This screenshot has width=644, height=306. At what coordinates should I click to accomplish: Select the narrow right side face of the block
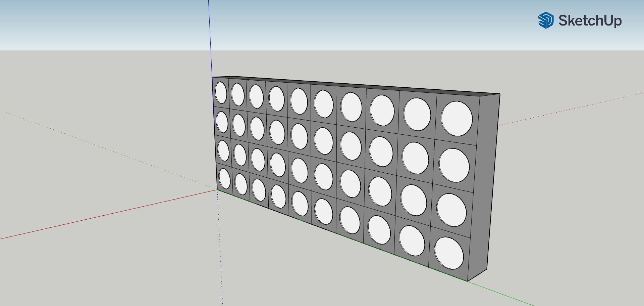[484, 188]
